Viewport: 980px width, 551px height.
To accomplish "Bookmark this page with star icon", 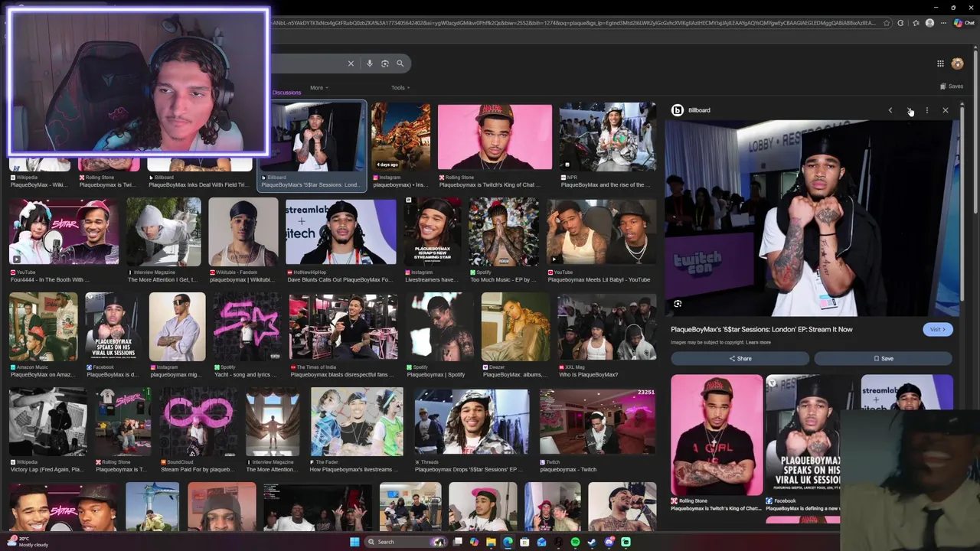I will click(x=887, y=23).
